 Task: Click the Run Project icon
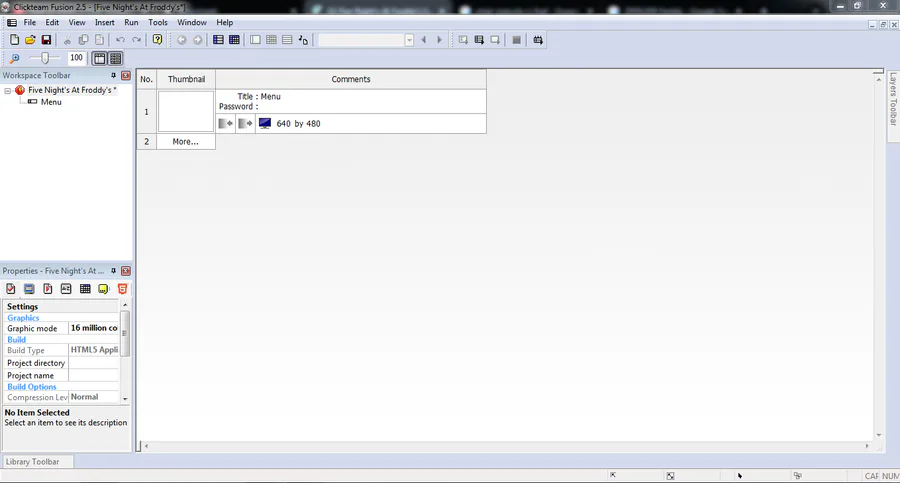(463, 40)
